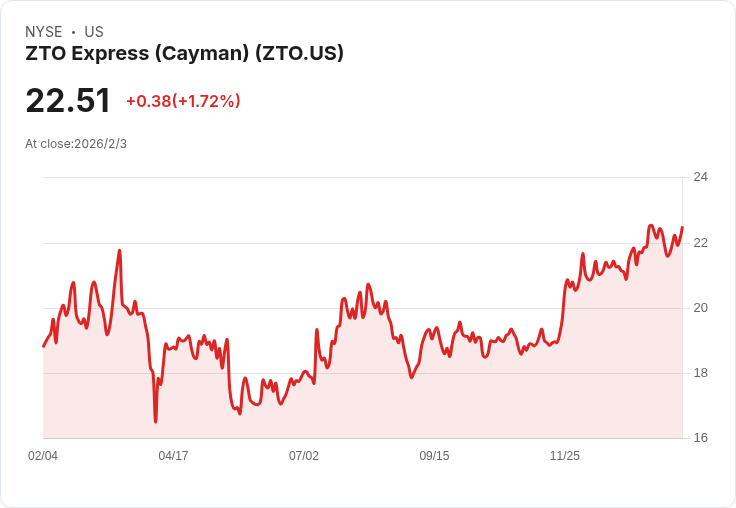Click the US market label
The height and width of the screenshot is (508, 736).
(94, 32)
